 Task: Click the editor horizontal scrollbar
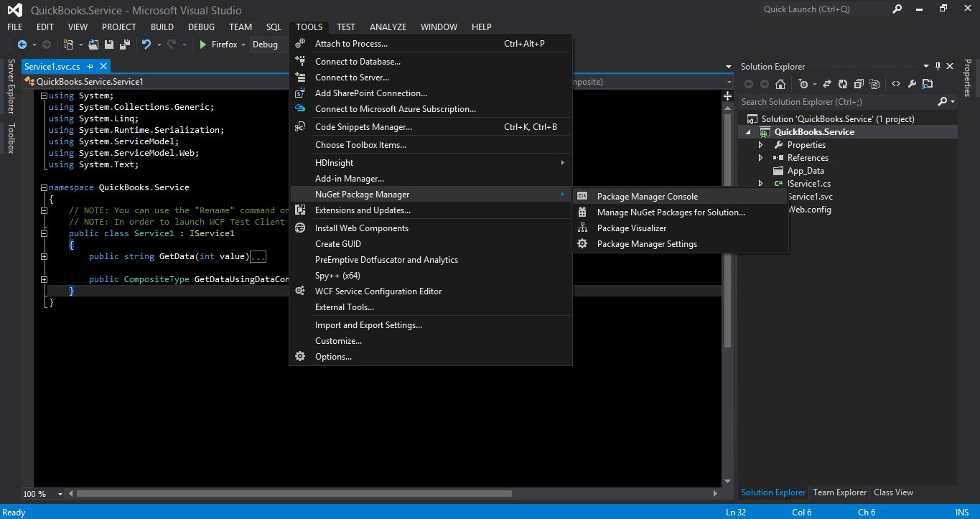[294, 494]
